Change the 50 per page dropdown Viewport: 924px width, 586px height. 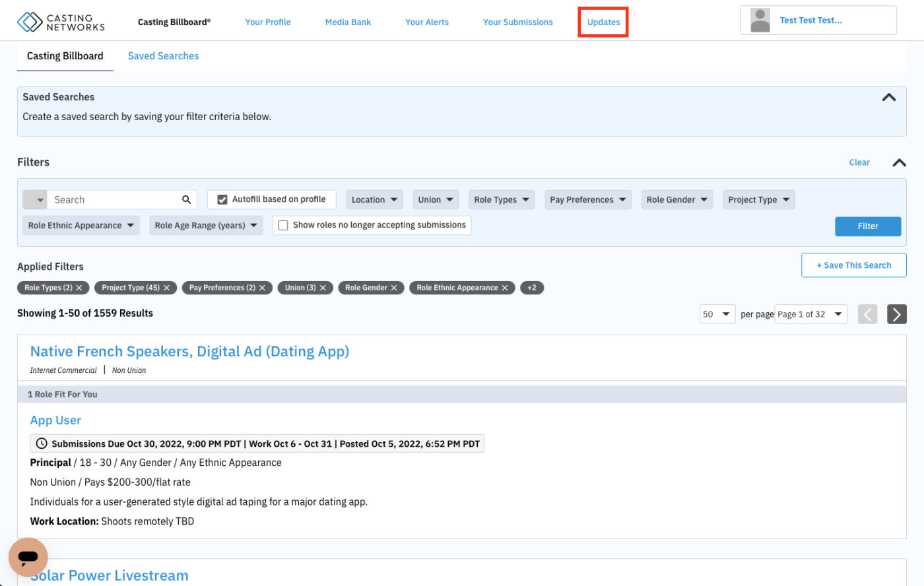(717, 314)
